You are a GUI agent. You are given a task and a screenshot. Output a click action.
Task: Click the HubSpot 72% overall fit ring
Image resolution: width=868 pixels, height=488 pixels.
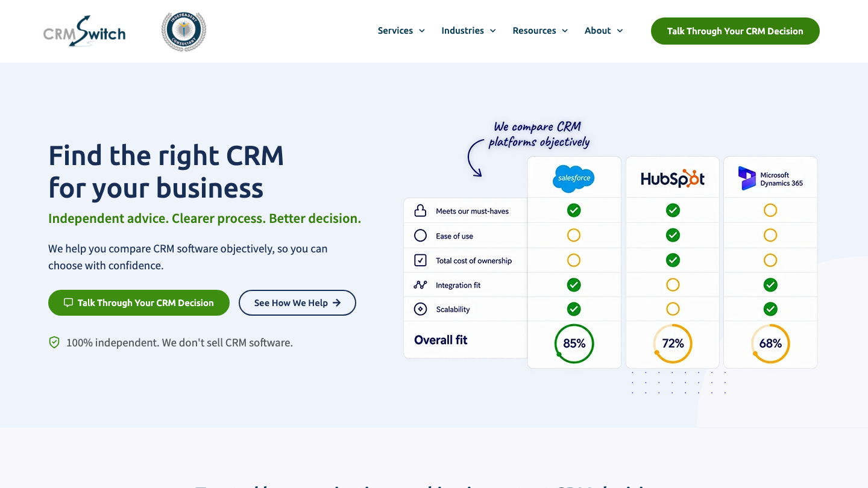tap(673, 343)
